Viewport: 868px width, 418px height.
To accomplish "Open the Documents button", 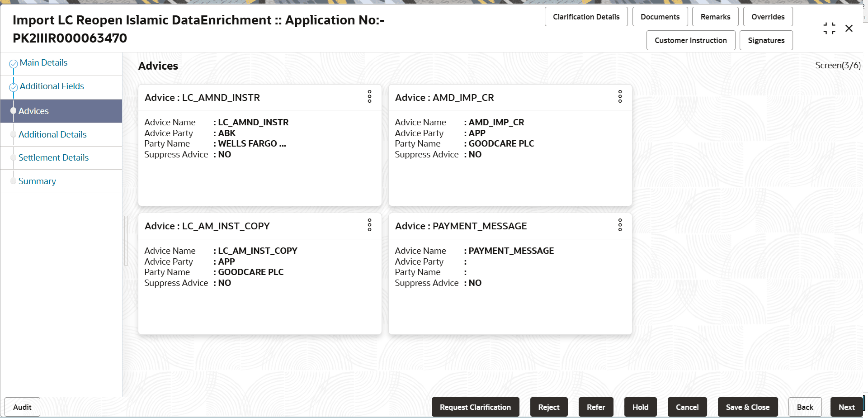I will pos(660,17).
